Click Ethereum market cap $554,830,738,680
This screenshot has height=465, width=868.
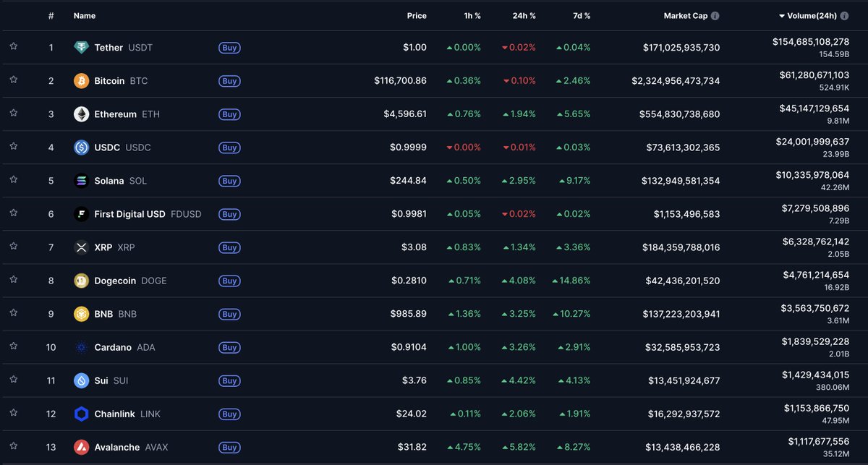(680, 114)
